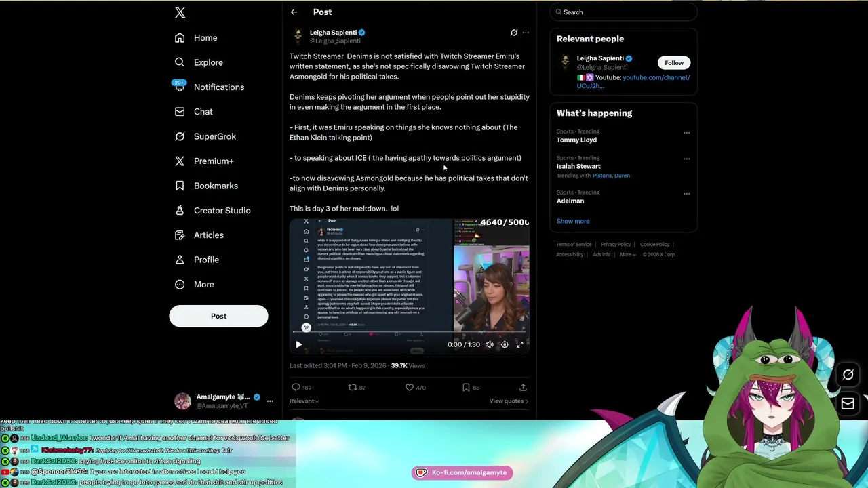The width and height of the screenshot is (868, 488).
Task: Play the embedded video
Action: pyautogui.click(x=298, y=344)
